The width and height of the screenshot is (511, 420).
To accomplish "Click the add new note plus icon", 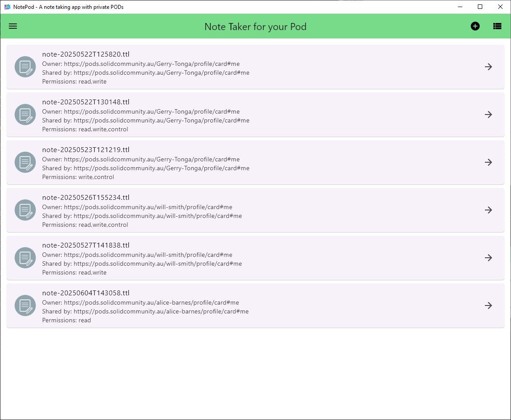I will [475, 26].
